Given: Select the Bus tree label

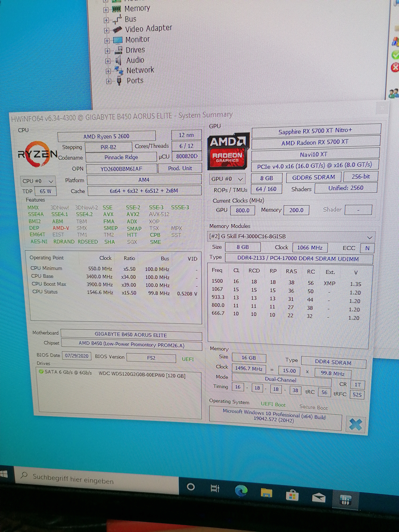Looking at the screenshot, I should (x=131, y=19).
